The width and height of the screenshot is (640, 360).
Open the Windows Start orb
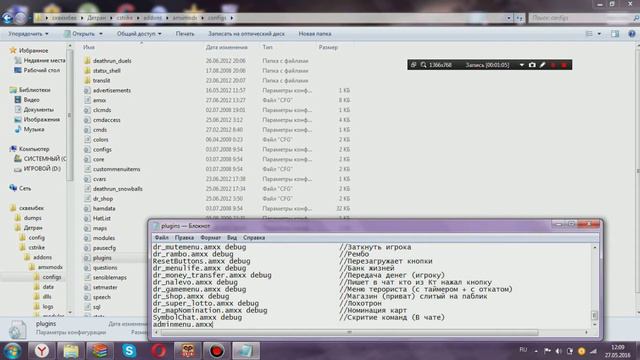pyautogui.click(x=12, y=351)
